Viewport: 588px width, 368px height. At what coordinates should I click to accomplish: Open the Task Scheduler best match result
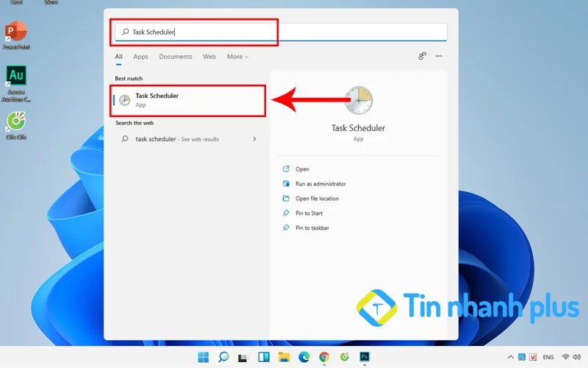click(188, 100)
